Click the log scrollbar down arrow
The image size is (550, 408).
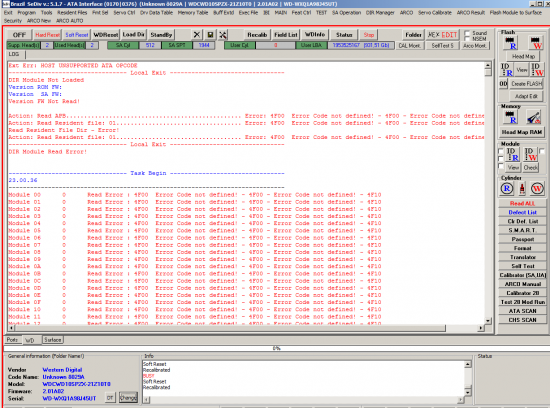(x=488, y=321)
